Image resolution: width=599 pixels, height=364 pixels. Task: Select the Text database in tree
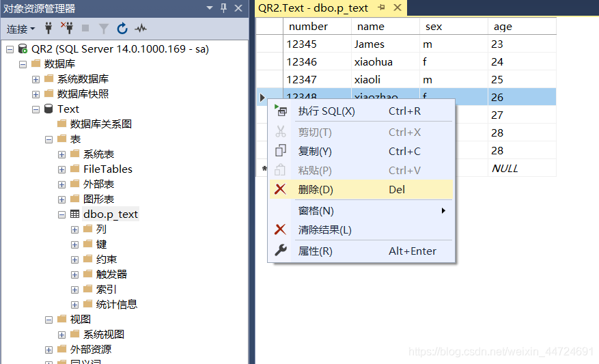(68, 109)
